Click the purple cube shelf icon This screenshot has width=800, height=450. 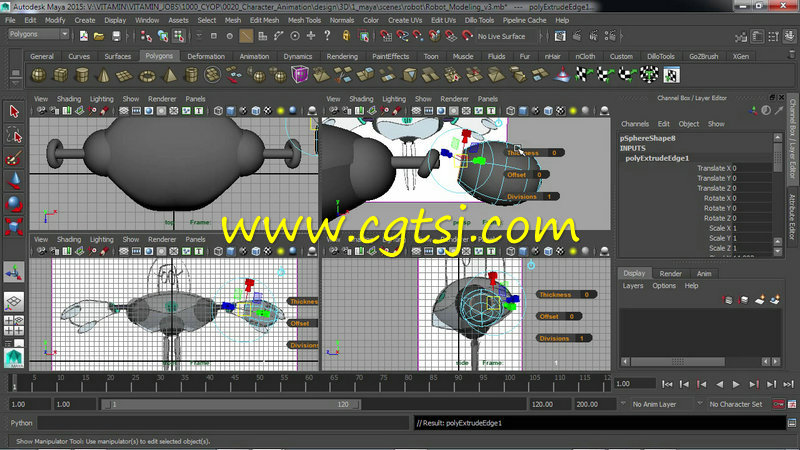[x=299, y=75]
